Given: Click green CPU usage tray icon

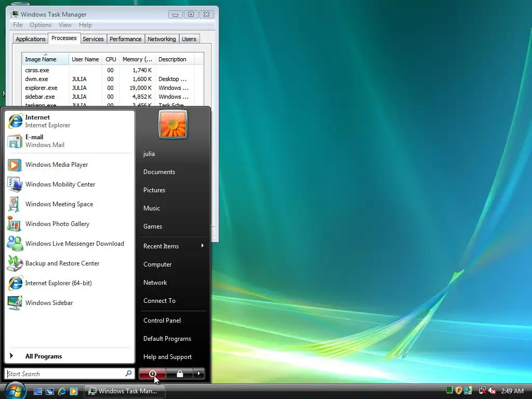Looking at the screenshot, I should pos(449,391).
